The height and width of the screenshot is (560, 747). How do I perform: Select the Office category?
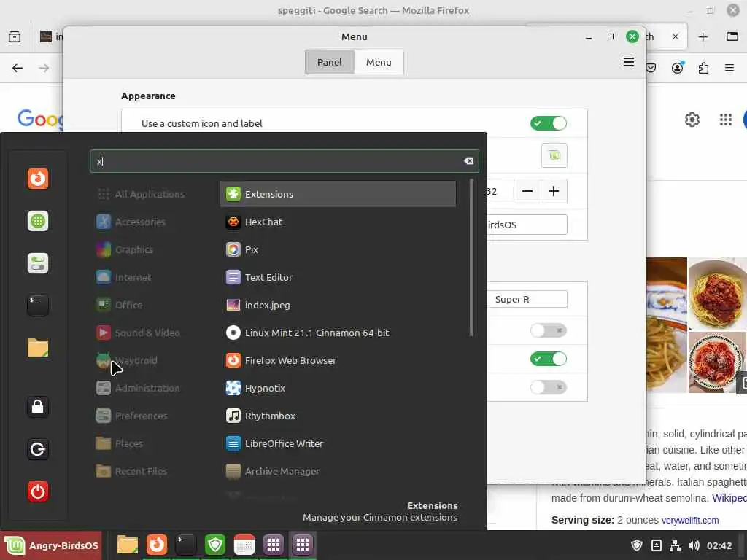click(x=120, y=305)
